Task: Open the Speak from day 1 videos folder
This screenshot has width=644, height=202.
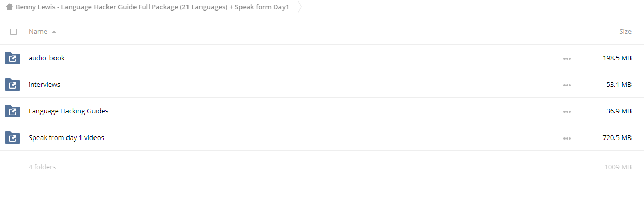Action: coord(66,137)
